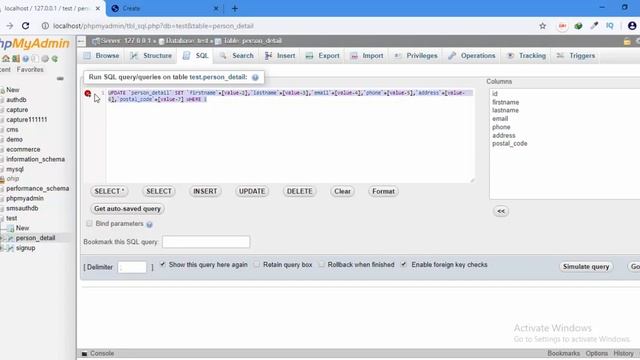Click the green reload navigation panel icon
The height and width of the screenshot is (360, 640).
click(x=55, y=59)
